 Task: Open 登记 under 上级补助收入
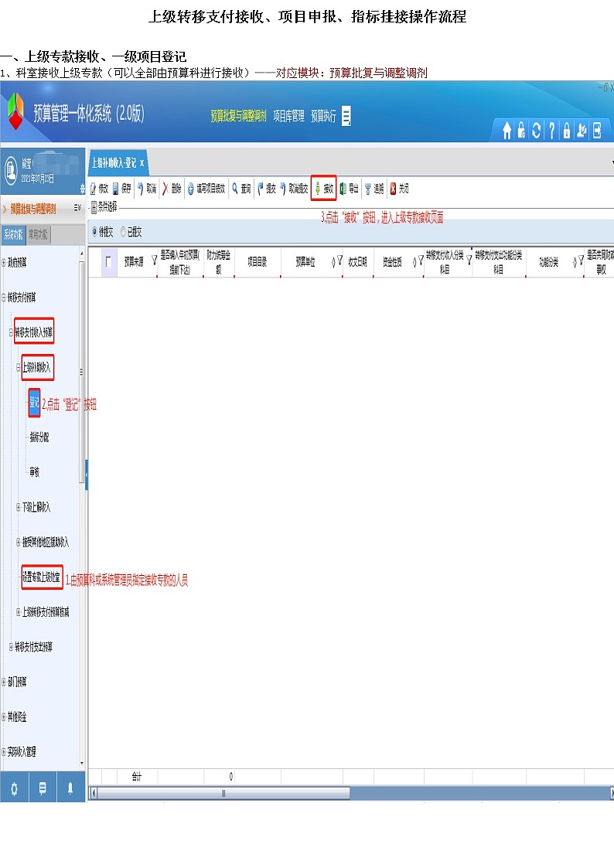[34, 403]
